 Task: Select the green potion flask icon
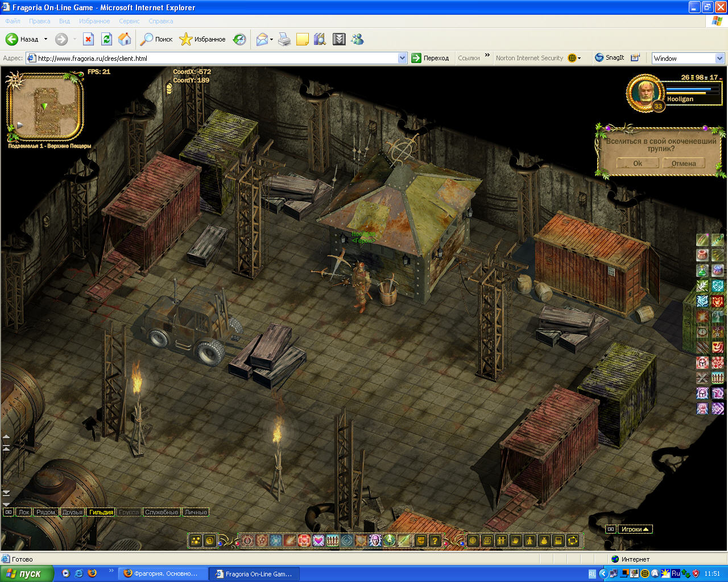(702, 271)
